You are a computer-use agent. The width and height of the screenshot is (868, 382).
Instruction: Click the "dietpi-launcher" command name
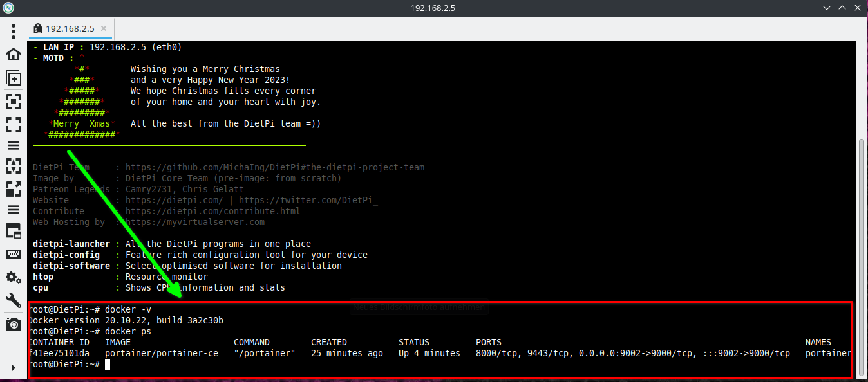coord(71,244)
